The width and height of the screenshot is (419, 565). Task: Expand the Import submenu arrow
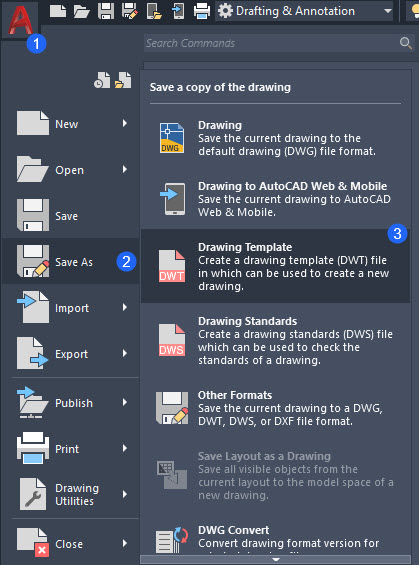(x=125, y=307)
